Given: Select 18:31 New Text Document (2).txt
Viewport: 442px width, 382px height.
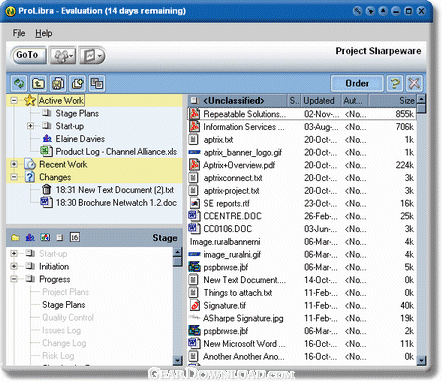Looking at the screenshot, I should tap(115, 190).
